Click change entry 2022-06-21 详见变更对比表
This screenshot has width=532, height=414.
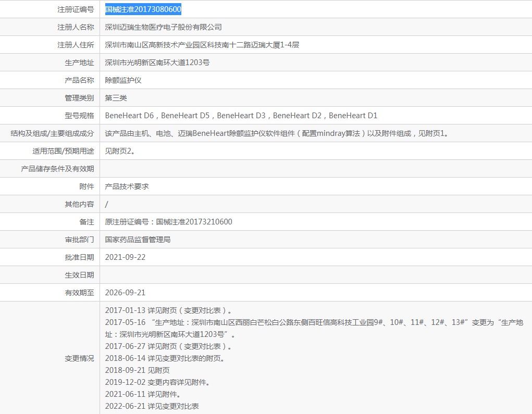click(x=152, y=406)
